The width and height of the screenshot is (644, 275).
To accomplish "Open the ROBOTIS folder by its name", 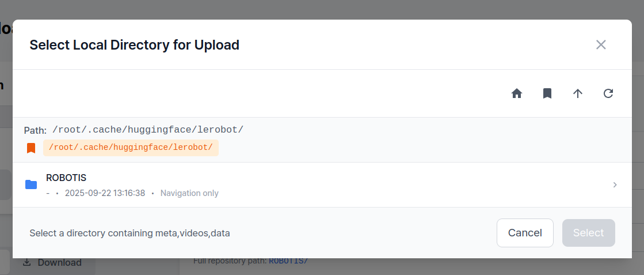I will coord(66,178).
